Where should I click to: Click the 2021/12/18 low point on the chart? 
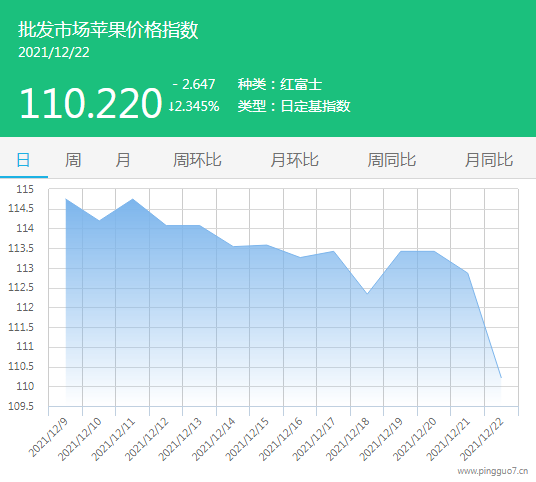coord(367,294)
